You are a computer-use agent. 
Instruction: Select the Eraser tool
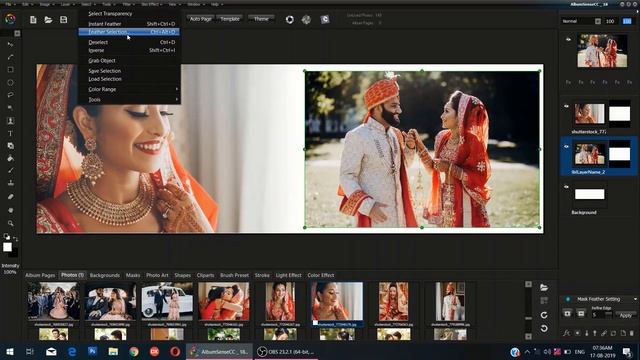tap(11, 197)
